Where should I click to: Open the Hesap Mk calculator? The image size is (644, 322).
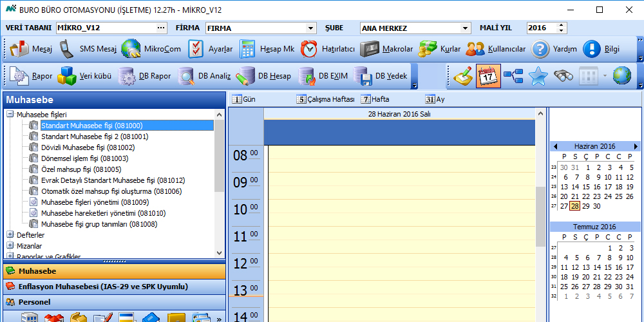click(x=267, y=50)
